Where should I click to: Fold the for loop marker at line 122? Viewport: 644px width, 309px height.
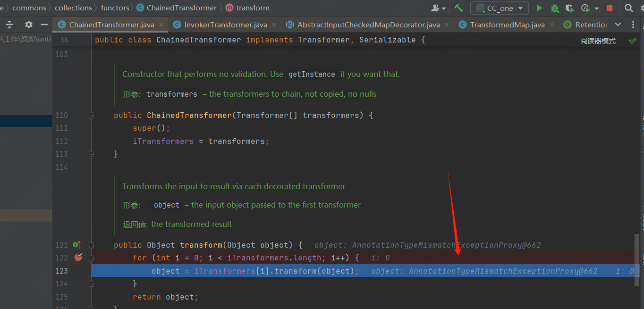point(91,258)
